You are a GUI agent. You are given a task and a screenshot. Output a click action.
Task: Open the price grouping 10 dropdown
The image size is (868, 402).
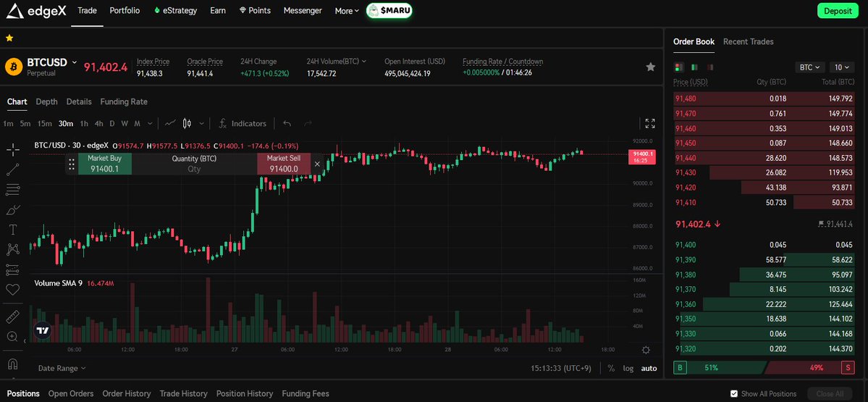841,67
